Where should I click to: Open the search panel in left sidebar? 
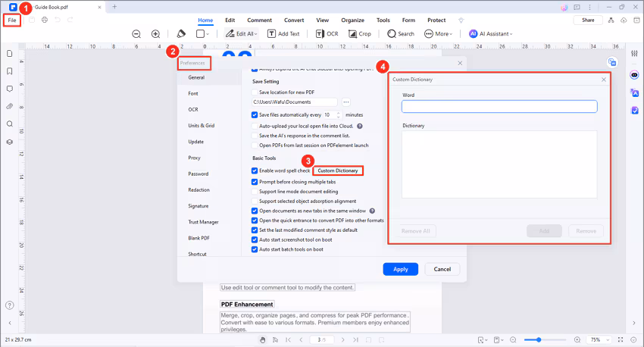[9, 124]
